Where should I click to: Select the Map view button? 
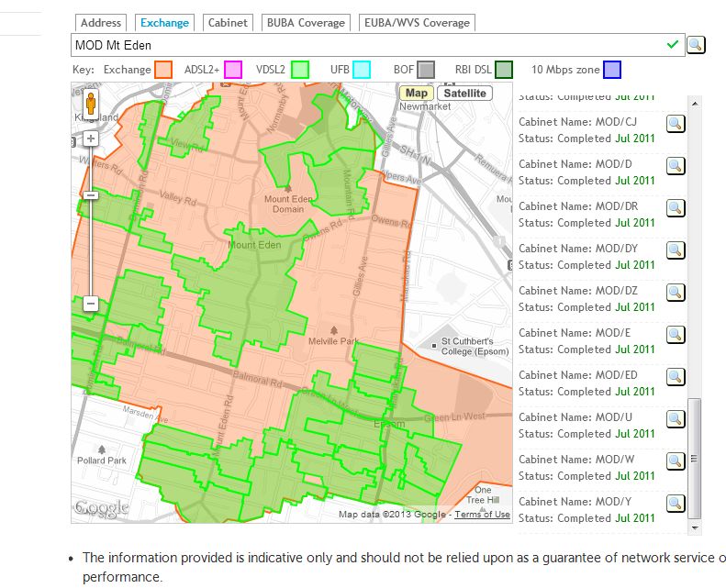(416, 93)
